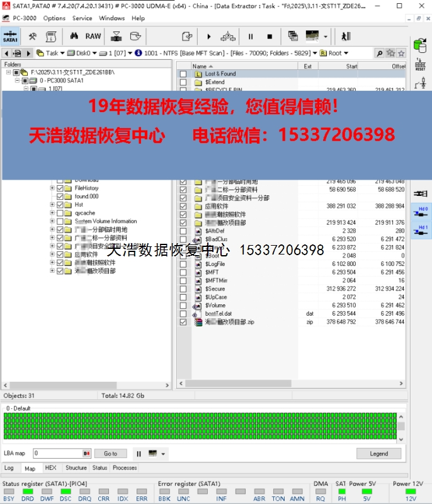
Task: Click the pause icon beside Go to
Action: pyautogui.click(x=139, y=454)
